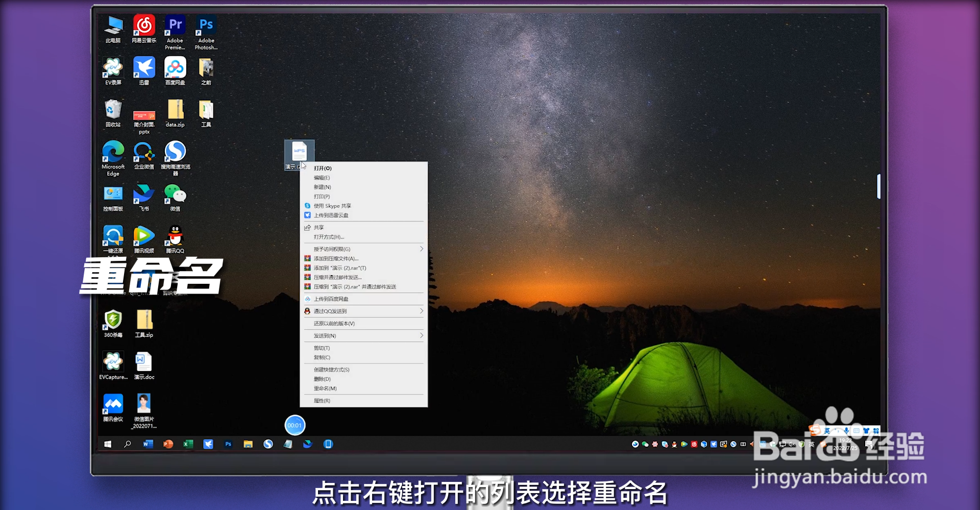
Task: Switch the 英 input method indicator
Action: (x=812, y=445)
